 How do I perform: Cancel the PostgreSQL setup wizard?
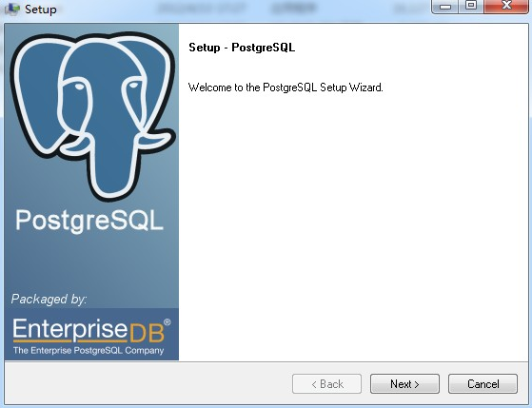(x=483, y=384)
